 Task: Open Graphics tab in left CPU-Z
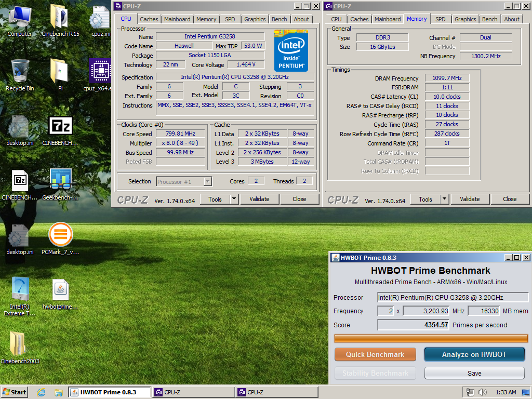point(255,19)
